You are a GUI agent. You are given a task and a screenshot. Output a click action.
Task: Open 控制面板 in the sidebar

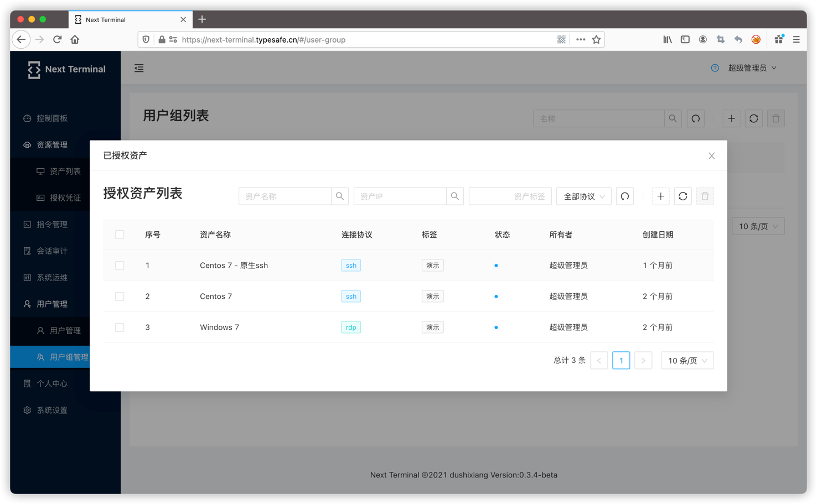point(52,118)
